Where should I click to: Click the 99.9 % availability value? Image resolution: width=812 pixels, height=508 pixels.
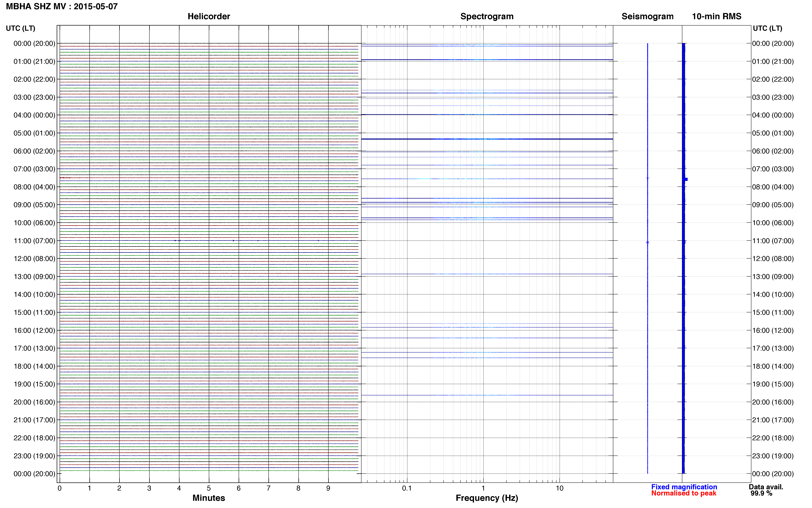click(761, 493)
